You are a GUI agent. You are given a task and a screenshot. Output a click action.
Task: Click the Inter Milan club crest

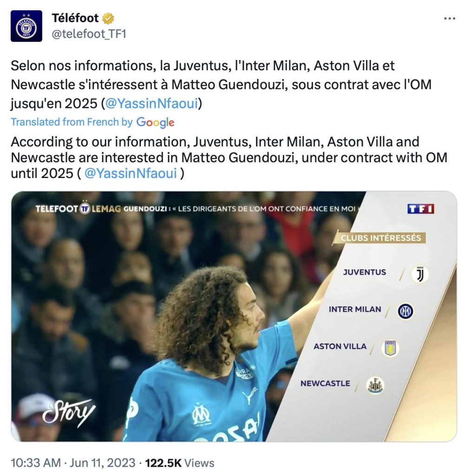coord(405,311)
